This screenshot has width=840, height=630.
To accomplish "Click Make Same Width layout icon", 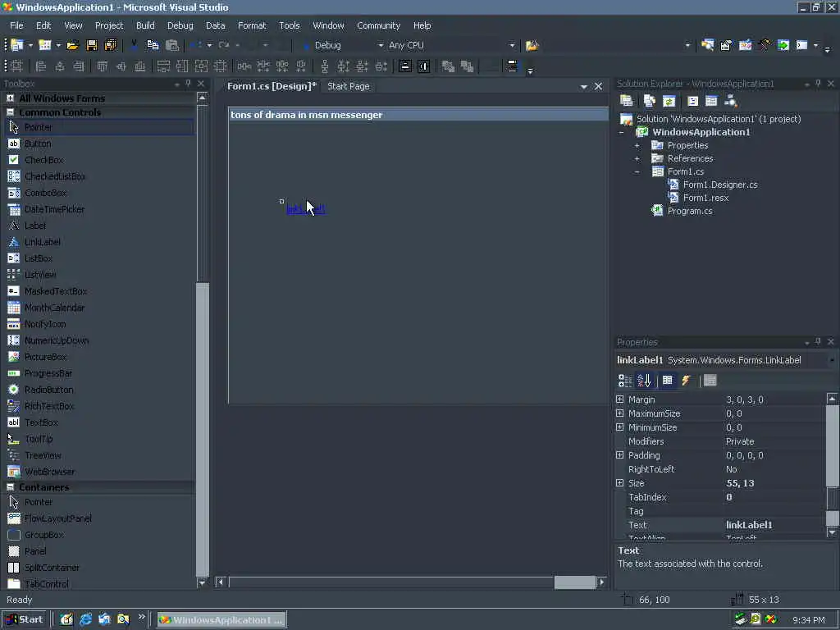I will (163, 66).
